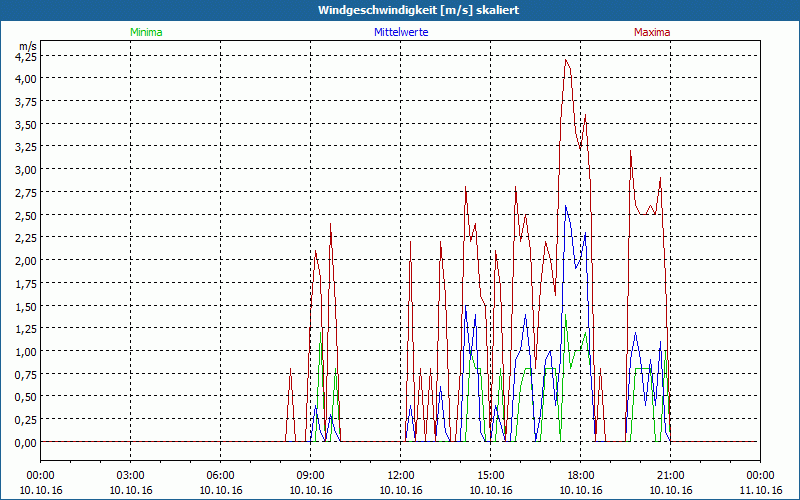Screen dimensions: 800x500
Task: Click the 2,25 y-axis value
Action: pyautogui.click(x=26, y=238)
